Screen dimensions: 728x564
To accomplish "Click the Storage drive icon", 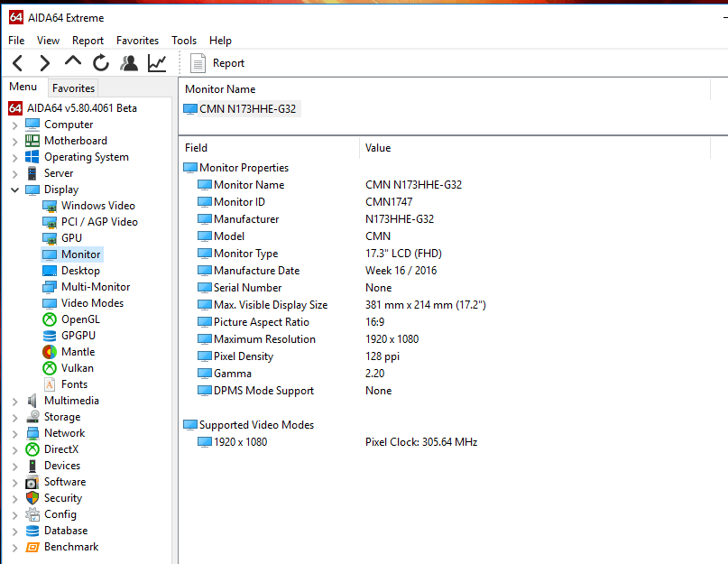I will 32,417.
